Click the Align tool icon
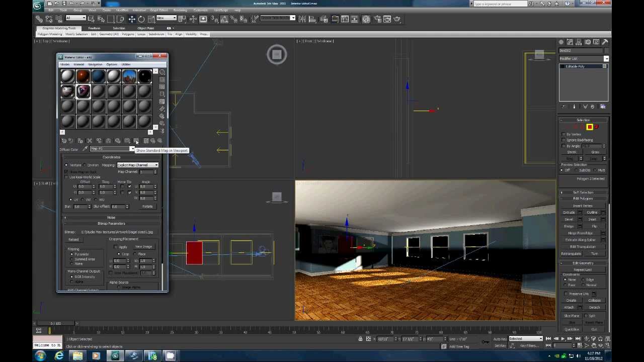Screen dimensions: 644x362 tap(312, 19)
